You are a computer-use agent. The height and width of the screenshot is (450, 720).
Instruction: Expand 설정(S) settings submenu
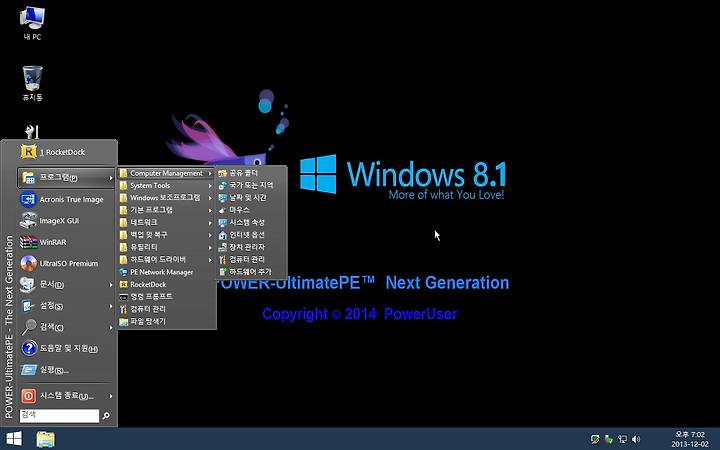coord(67,306)
